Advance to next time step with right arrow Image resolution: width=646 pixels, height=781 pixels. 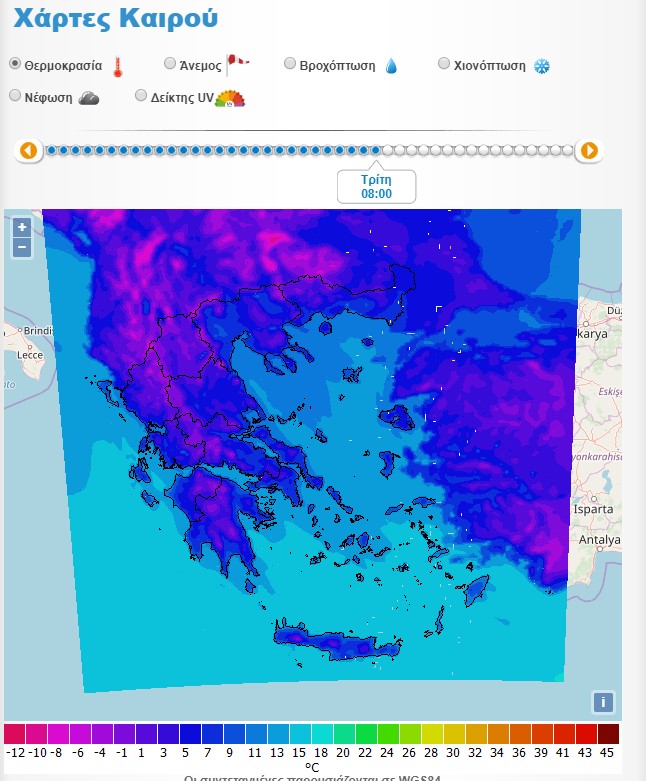click(x=589, y=150)
